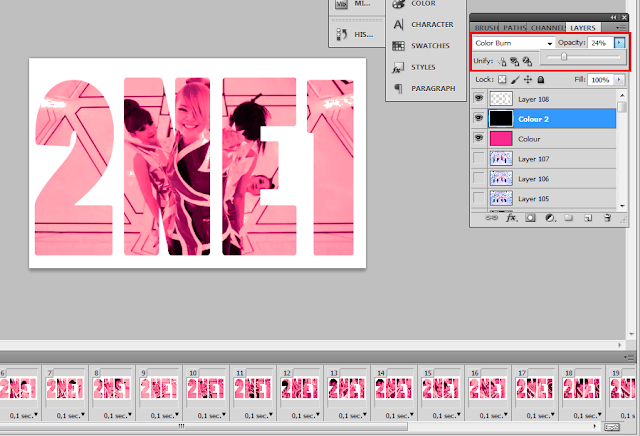Toggle Lock all padlock
Screen dimensions: 640x436
[x=541, y=80]
